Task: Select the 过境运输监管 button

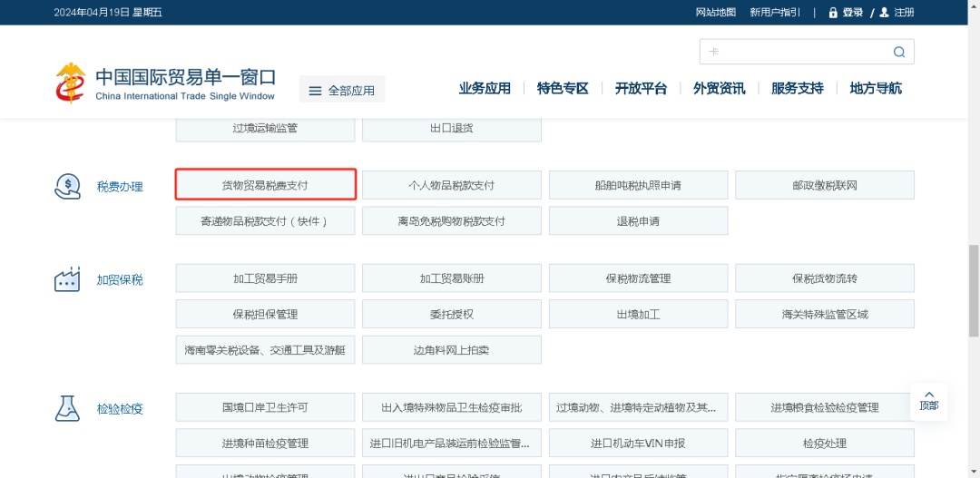Action: [x=265, y=128]
